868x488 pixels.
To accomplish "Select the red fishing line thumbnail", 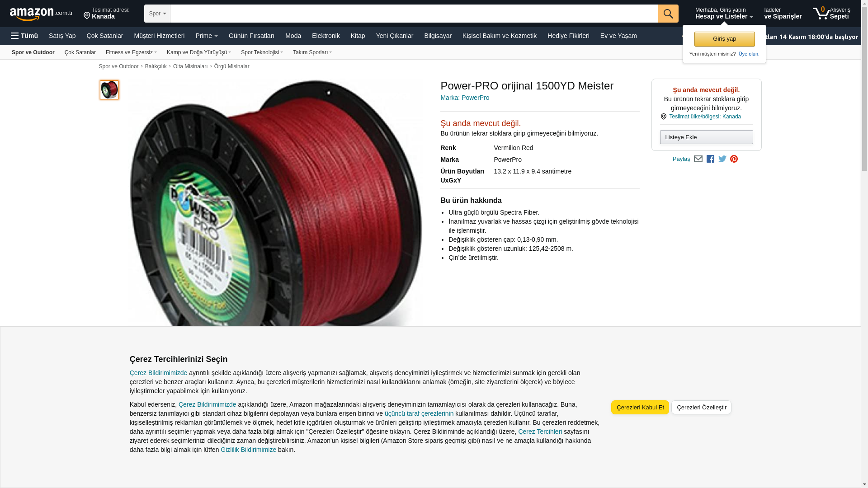I will click(109, 90).
